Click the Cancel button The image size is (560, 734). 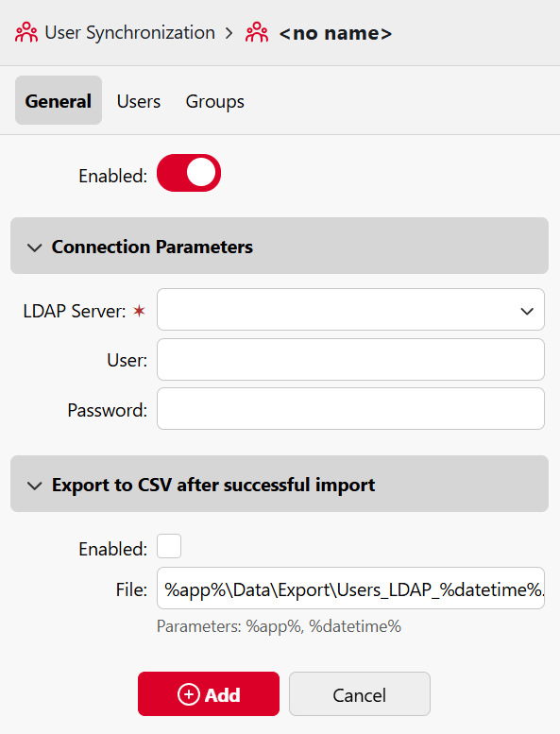[359, 693]
